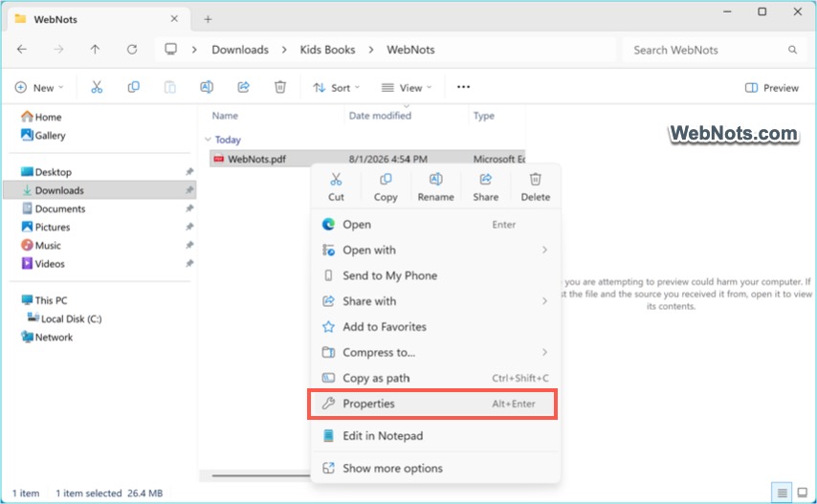Choose Send to My Phone
817x504 pixels.
click(x=435, y=275)
